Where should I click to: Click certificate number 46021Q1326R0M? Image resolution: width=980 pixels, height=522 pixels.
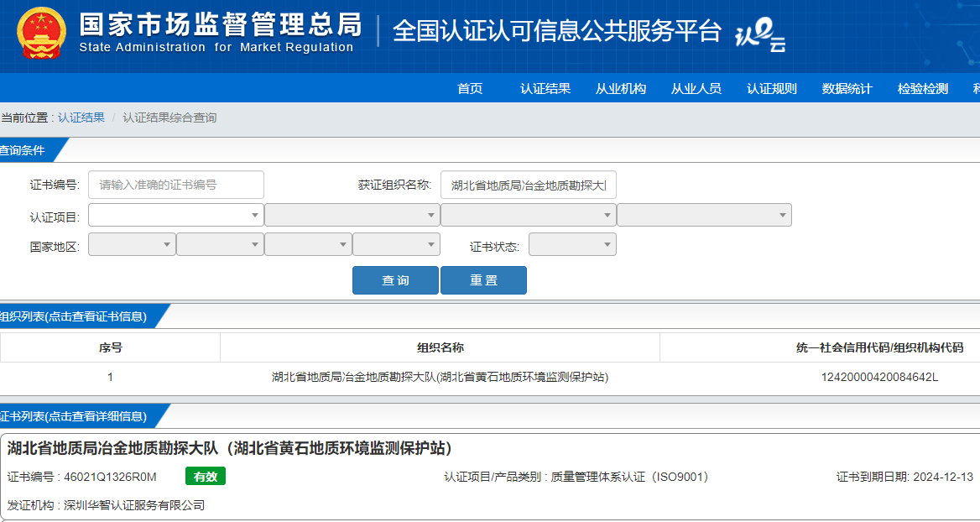[111, 477]
